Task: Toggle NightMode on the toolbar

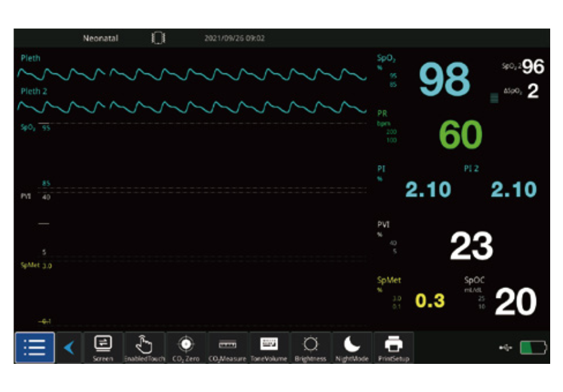Action: tap(352, 349)
